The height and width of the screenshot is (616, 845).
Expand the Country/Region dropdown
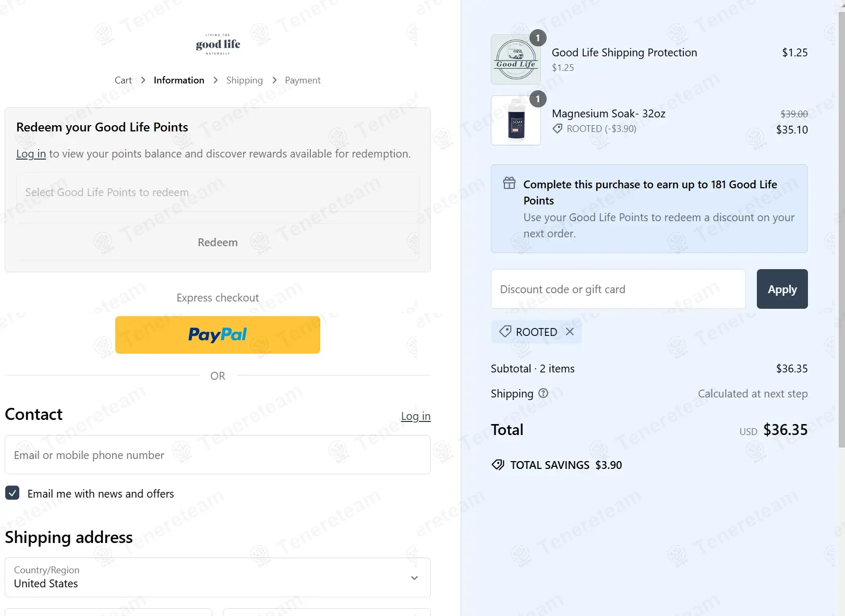coord(218,577)
